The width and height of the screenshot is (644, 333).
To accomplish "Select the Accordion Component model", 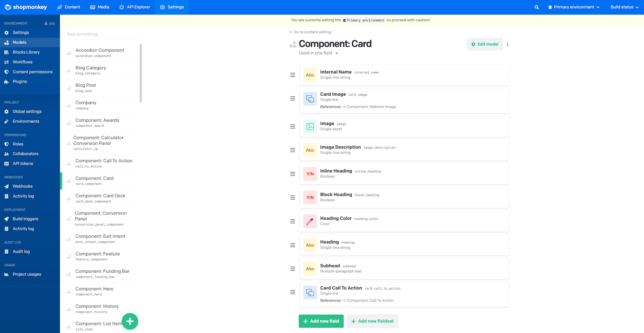I will pyautogui.click(x=100, y=53).
